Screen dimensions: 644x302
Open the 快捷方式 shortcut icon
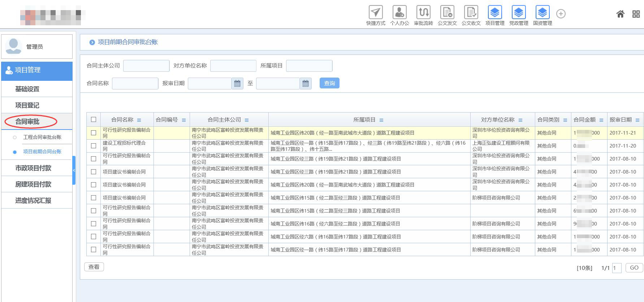pos(376,13)
